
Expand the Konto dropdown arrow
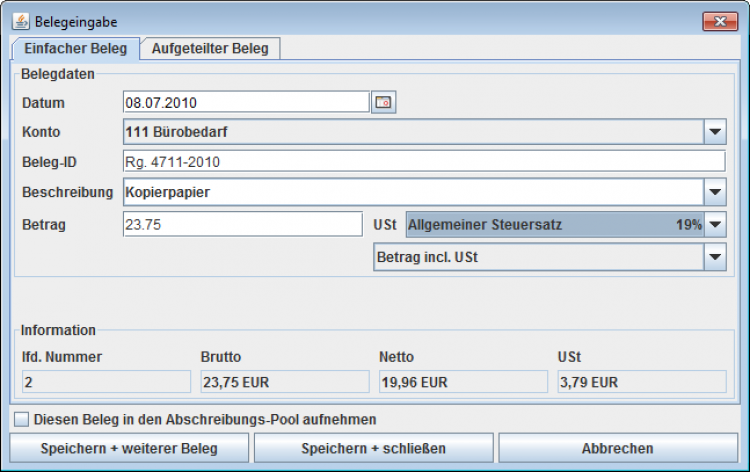(715, 131)
